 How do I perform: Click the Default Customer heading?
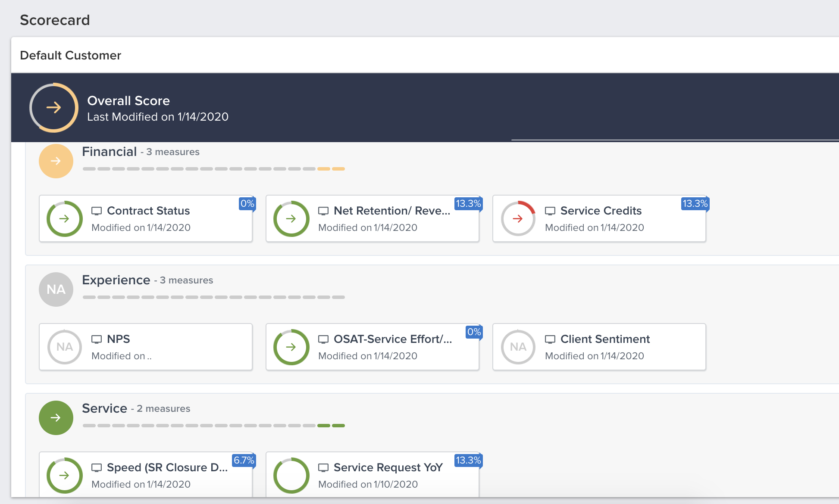(x=71, y=55)
